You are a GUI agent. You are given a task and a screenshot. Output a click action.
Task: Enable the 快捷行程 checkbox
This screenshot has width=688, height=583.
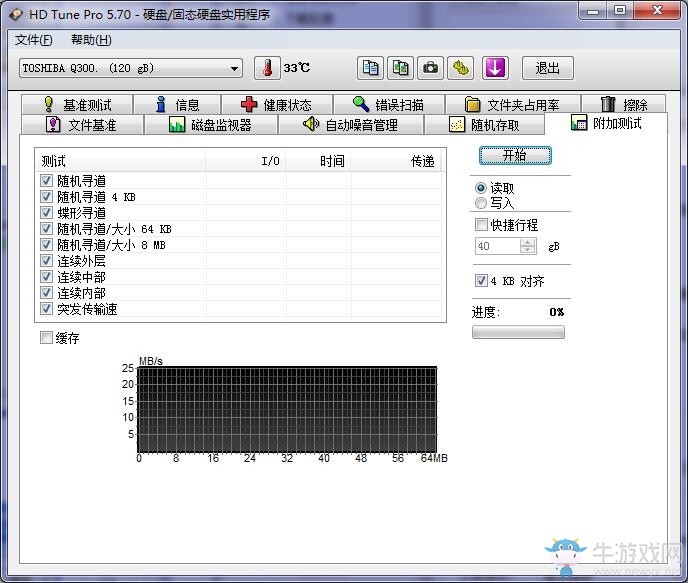481,225
